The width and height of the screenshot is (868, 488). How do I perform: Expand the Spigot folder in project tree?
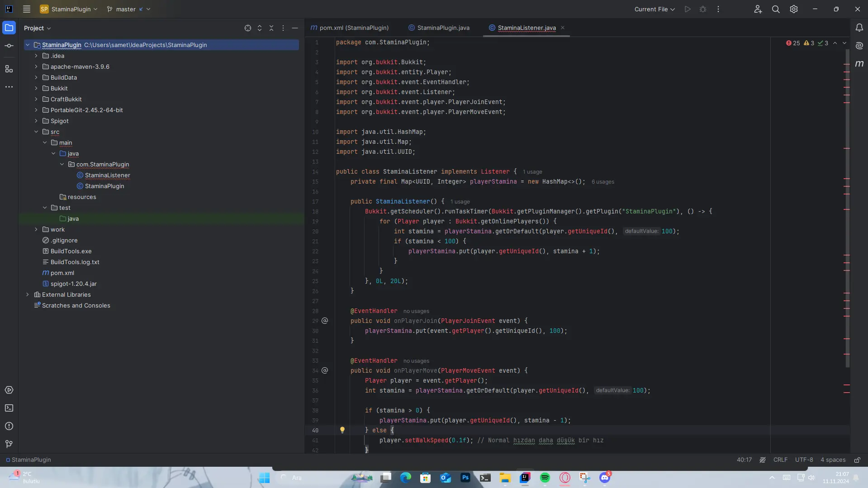tap(36, 121)
